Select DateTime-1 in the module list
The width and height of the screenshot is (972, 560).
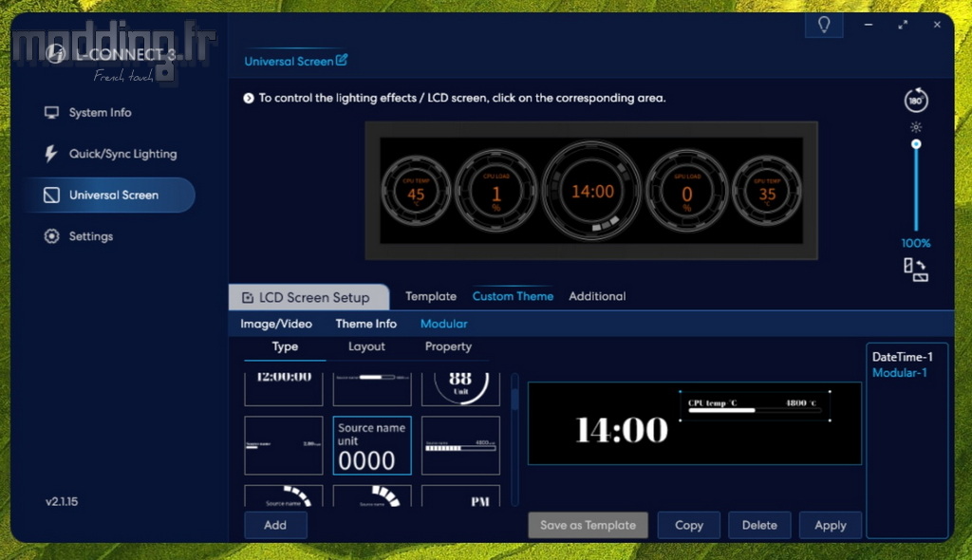902,357
